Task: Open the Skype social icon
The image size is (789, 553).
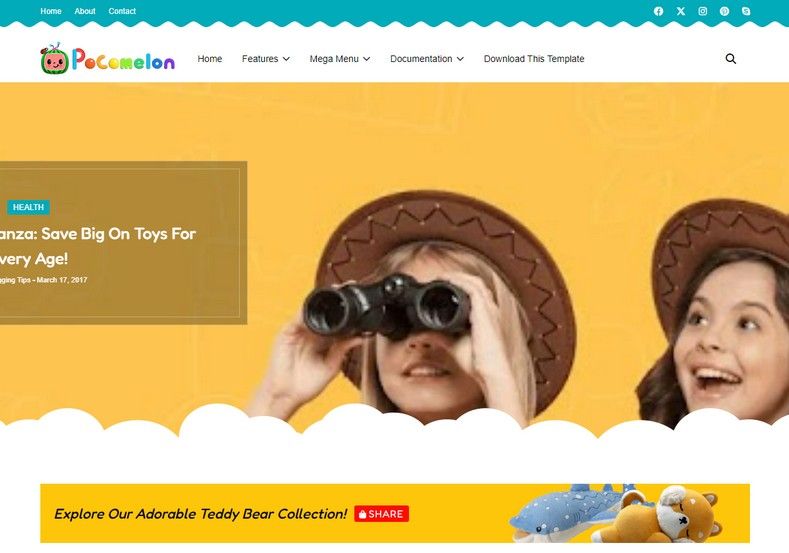Action: [x=746, y=11]
